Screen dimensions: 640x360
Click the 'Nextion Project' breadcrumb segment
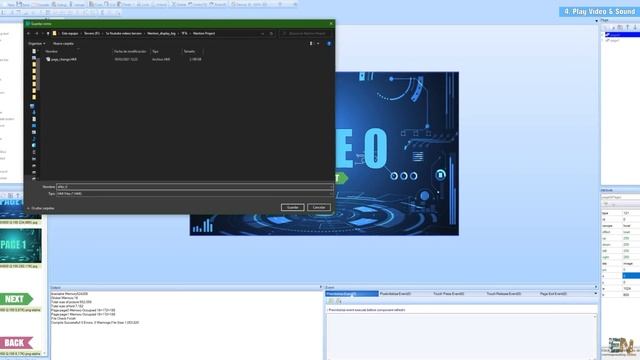pyautogui.click(x=204, y=33)
